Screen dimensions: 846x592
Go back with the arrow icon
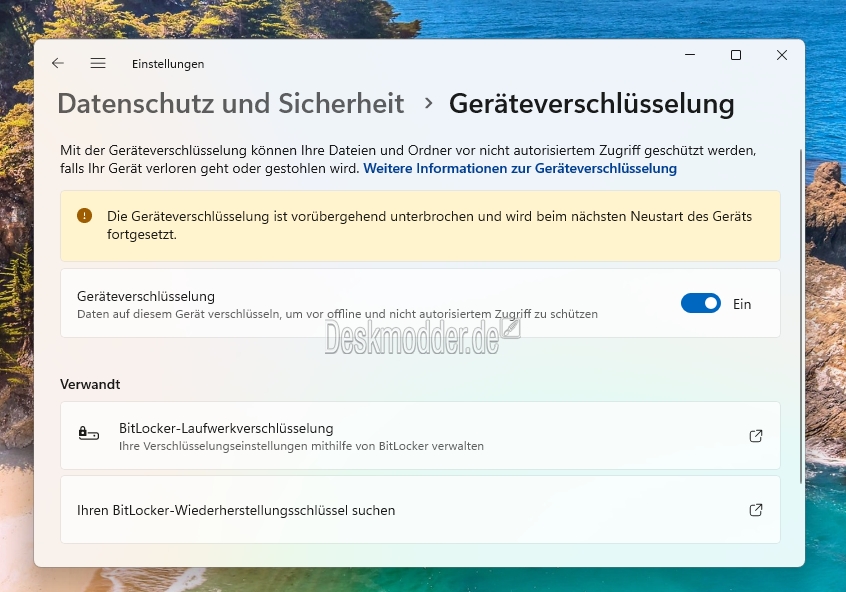[x=58, y=63]
